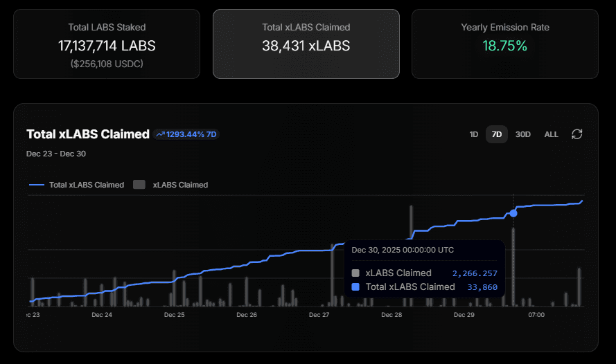
Task: Click the Dec 28 axis label
Action: click(x=391, y=315)
